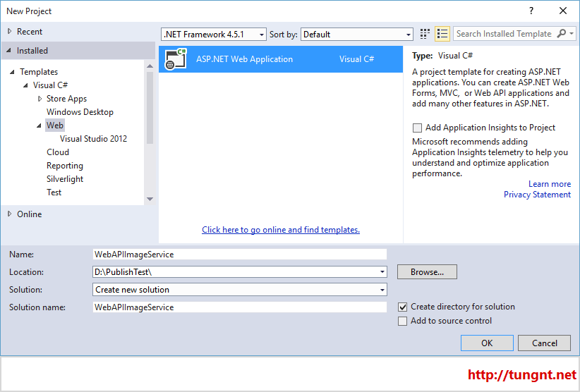This screenshot has width=580, height=392.
Task: Open the help question mark button
Action: (531, 11)
